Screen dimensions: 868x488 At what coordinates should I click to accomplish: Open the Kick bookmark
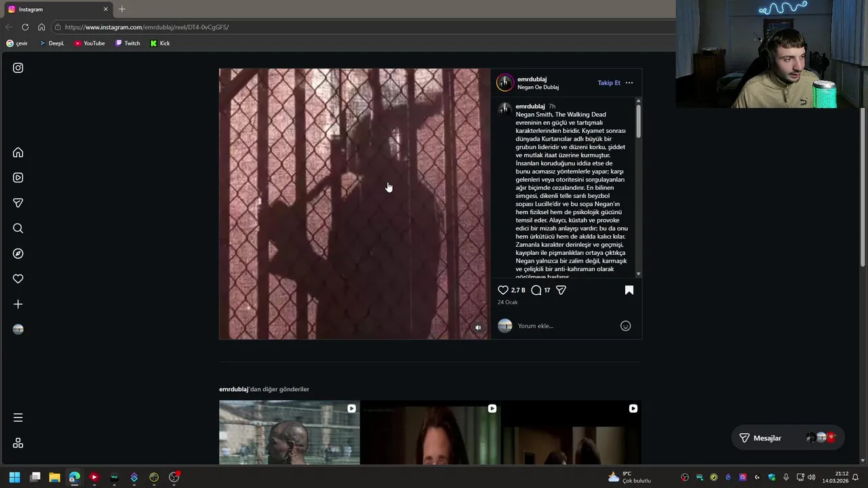(160, 43)
